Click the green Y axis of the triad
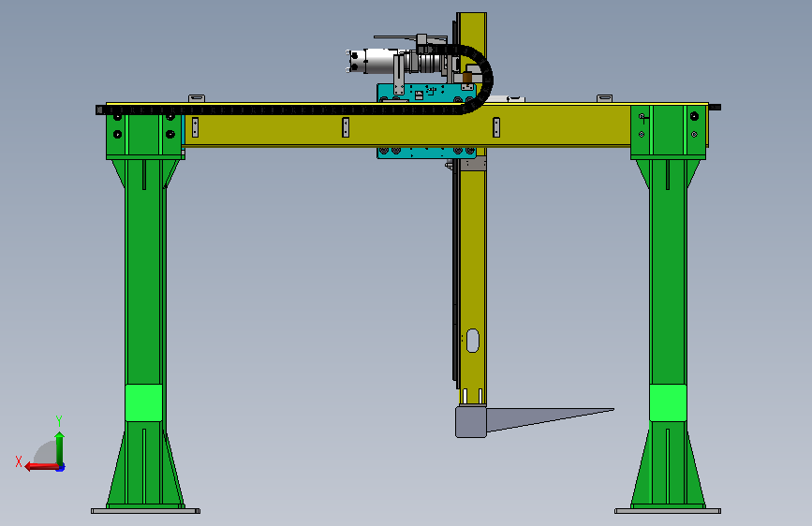Screen dimensions: 812x526 (60, 448)
